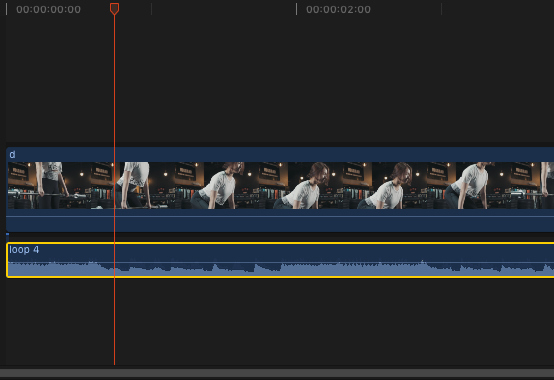Viewport: 554px width, 380px height.
Task: Select the "loop 4" audio clip
Action: (280, 260)
